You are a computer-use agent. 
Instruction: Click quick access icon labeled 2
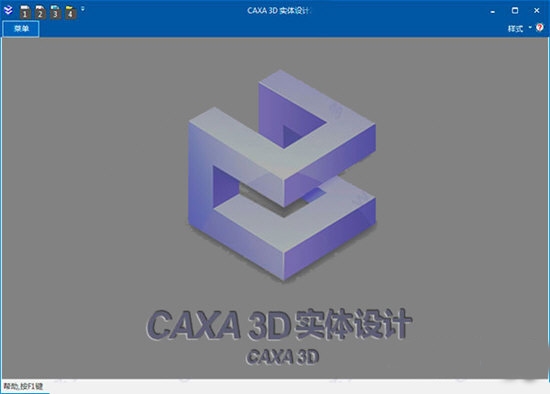[40, 12]
